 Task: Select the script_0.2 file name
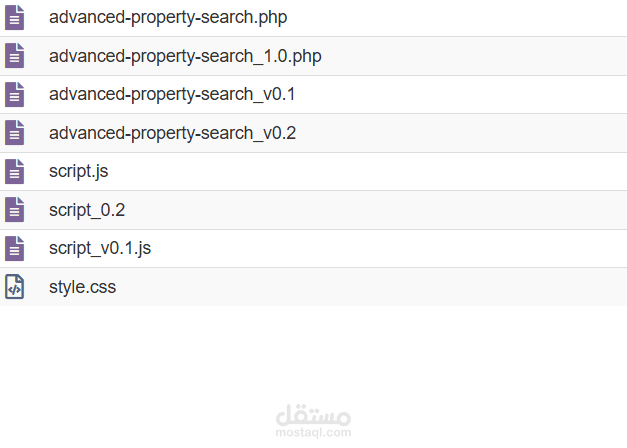pyautogui.click(x=87, y=210)
